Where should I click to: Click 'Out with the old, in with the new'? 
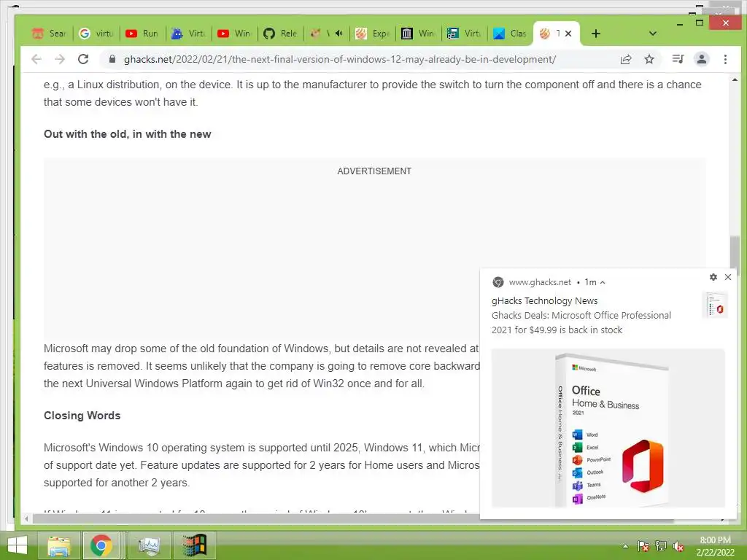pos(127,134)
